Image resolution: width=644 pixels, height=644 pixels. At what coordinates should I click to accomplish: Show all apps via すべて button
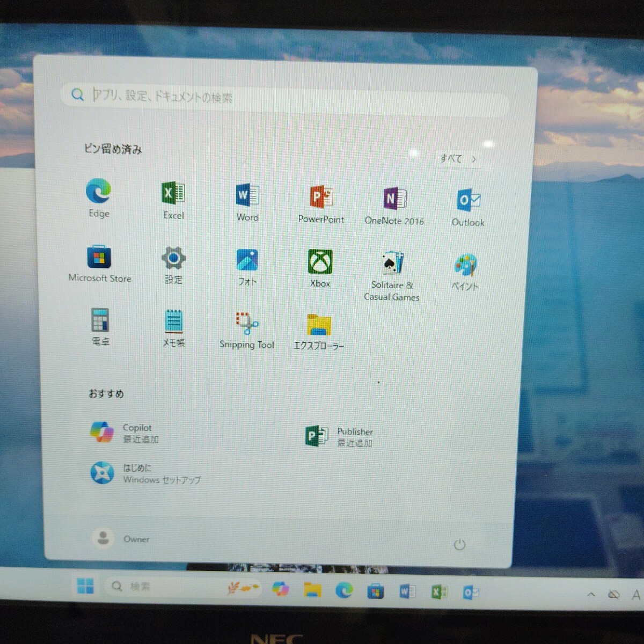click(458, 159)
